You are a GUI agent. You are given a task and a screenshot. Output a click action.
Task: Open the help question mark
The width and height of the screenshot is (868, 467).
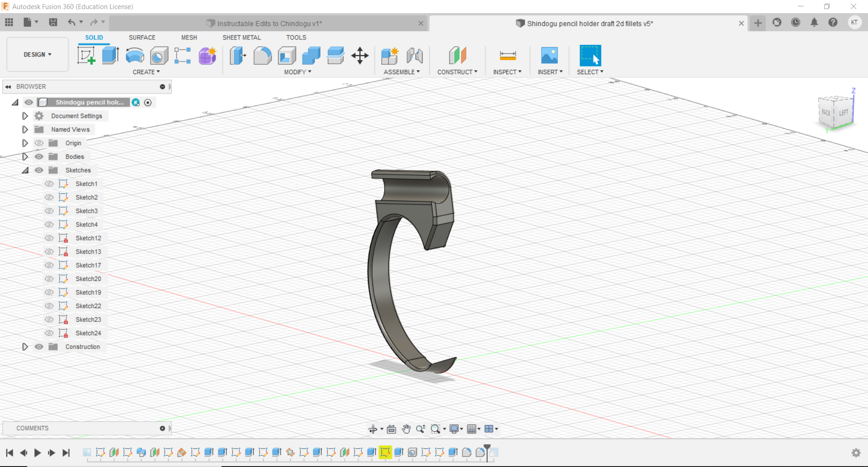[833, 23]
